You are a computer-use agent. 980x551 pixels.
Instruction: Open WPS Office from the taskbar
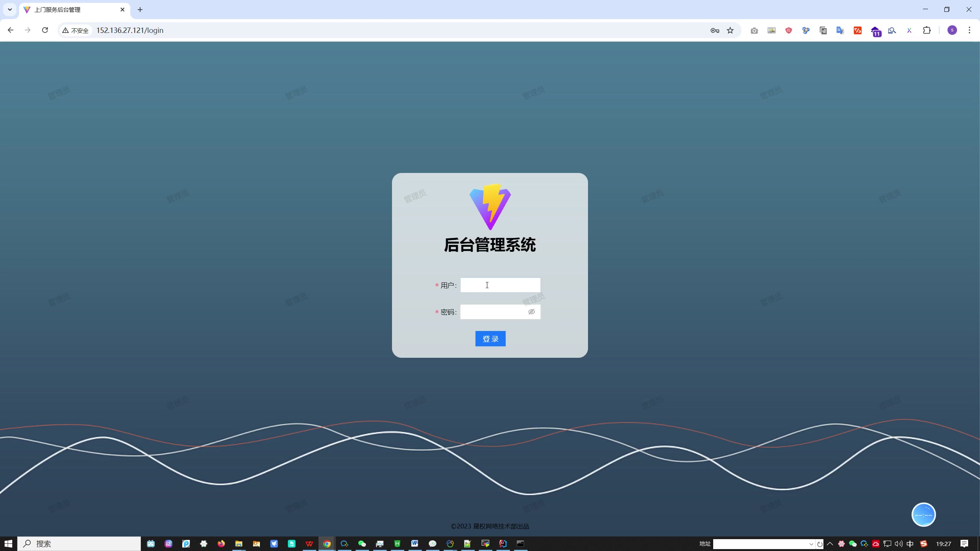309,544
